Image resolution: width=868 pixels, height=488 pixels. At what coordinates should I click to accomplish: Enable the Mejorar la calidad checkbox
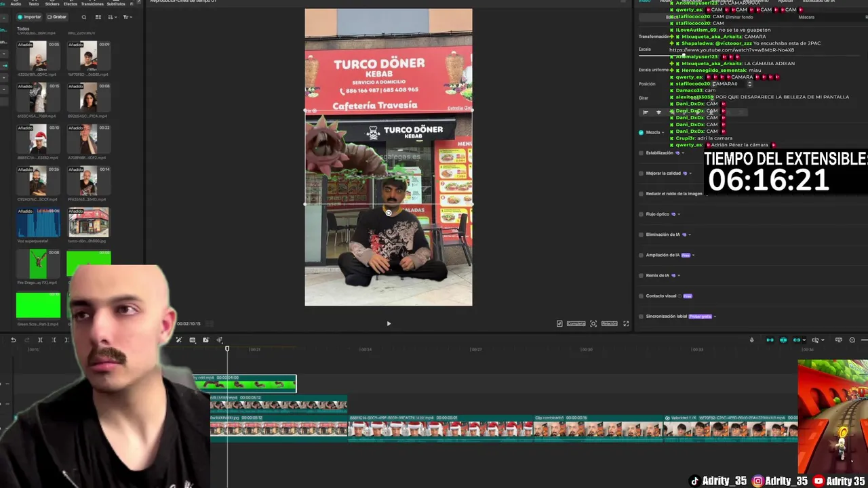click(641, 174)
